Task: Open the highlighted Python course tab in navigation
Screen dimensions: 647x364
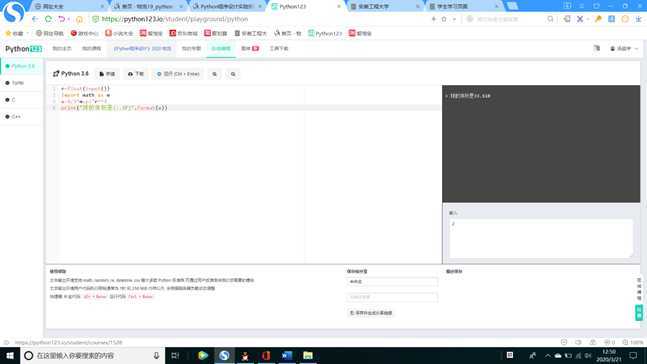Action: [142, 49]
